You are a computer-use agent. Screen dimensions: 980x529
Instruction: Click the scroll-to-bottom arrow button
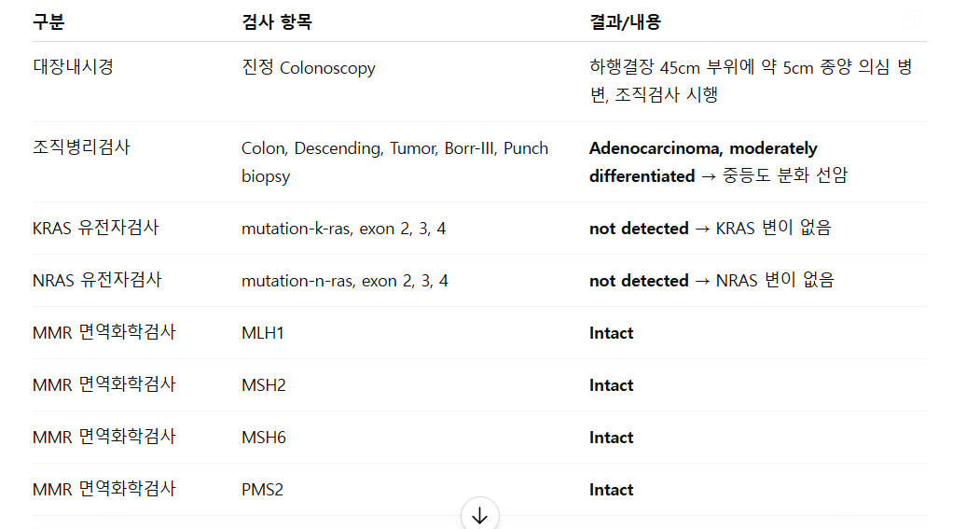click(479, 514)
